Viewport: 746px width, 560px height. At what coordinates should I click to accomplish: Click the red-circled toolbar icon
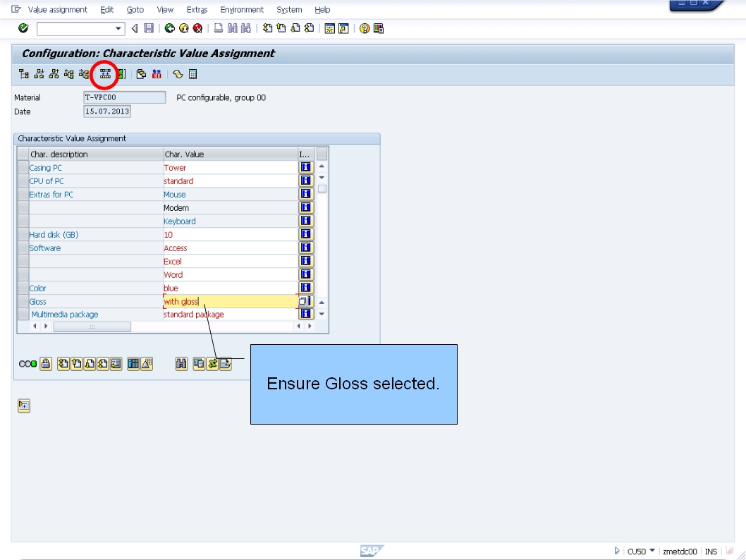pyautogui.click(x=105, y=74)
